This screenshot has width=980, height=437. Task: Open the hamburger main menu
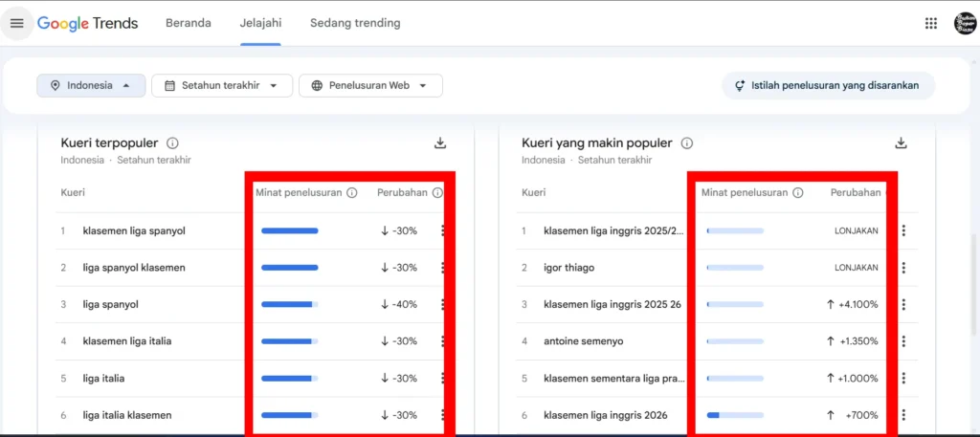tap(17, 23)
